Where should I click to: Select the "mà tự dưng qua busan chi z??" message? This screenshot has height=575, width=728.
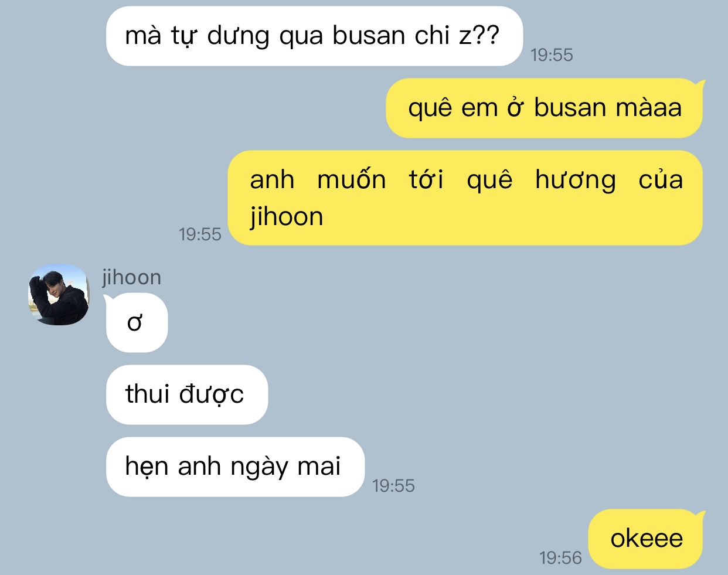(314, 36)
